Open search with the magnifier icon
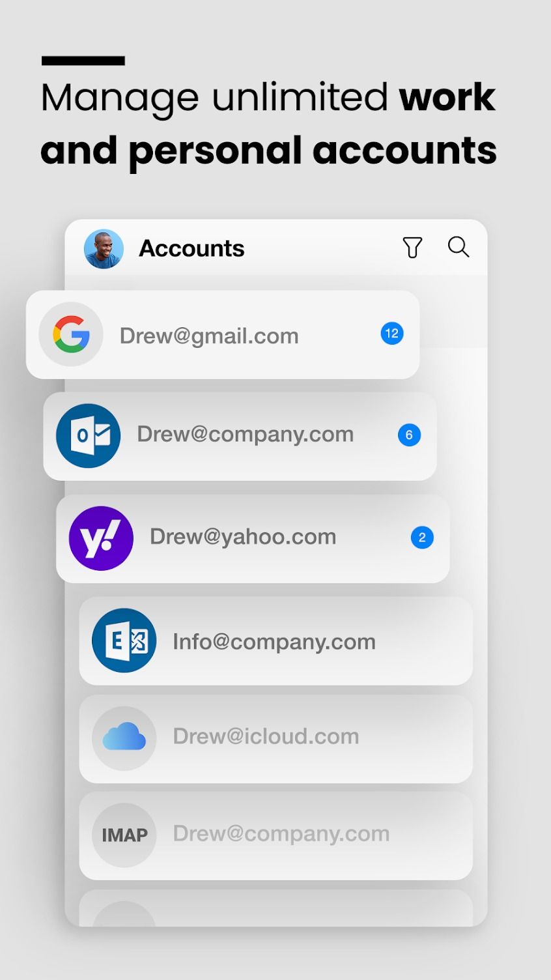This screenshot has width=551, height=980. [x=458, y=248]
